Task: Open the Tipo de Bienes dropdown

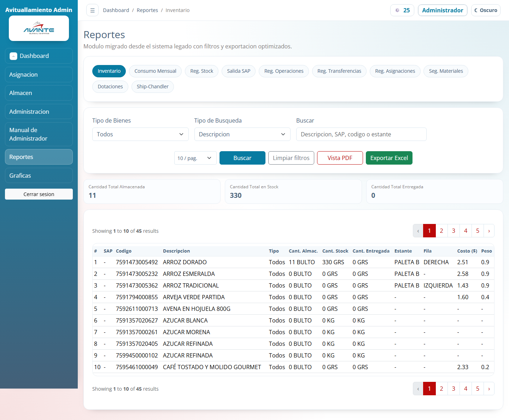Action: click(140, 134)
